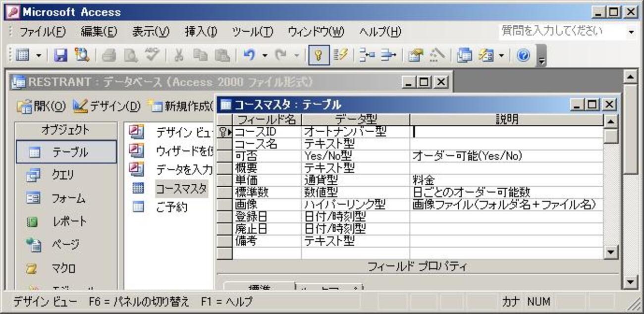Click the Build toolbar icon

[437, 55]
